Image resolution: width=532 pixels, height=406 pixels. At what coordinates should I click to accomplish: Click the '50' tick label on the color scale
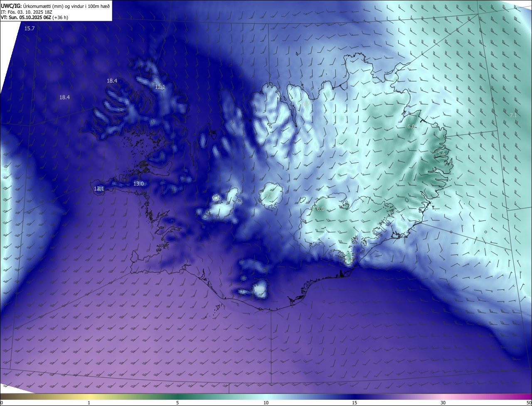tap(529, 403)
